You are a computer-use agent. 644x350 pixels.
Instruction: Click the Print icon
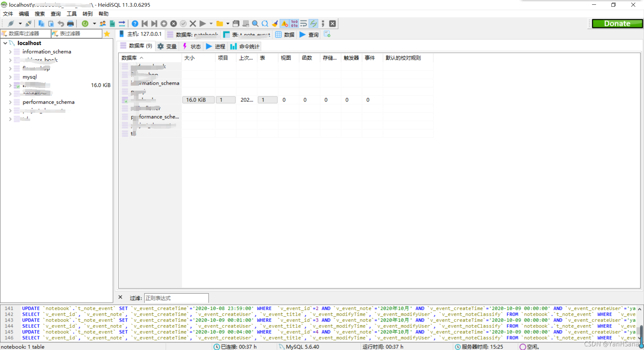click(70, 24)
